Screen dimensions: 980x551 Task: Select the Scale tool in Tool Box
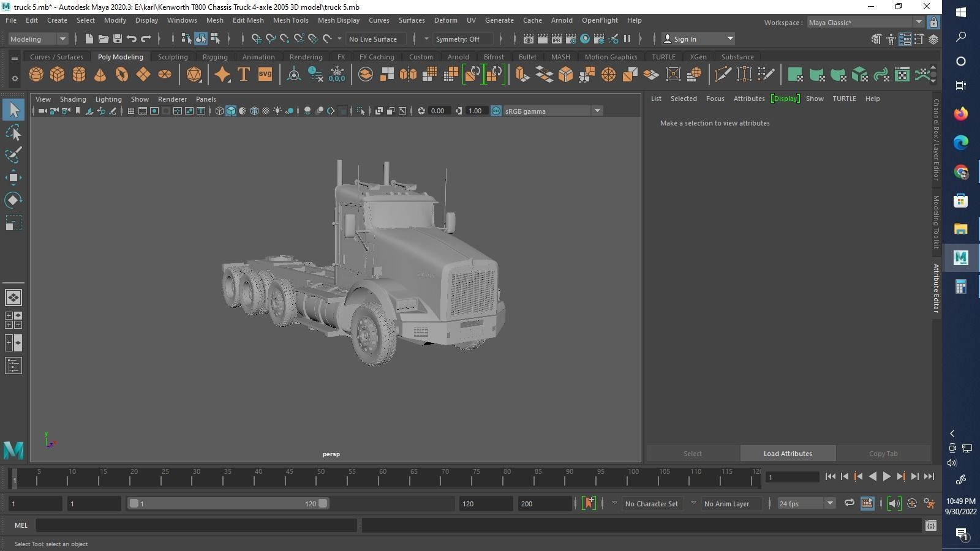[13, 223]
